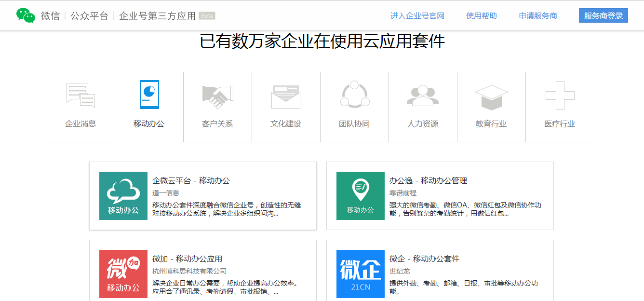Image resolution: width=644 pixels, height=301 pixels.
Task: Click the 公众平台 header text
Action: (x=89, y=16)
